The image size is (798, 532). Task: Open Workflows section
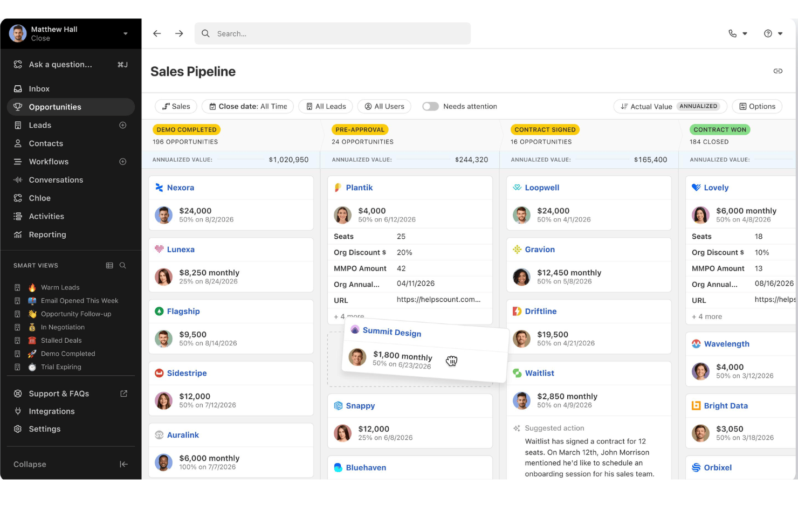tap(49, 162)
